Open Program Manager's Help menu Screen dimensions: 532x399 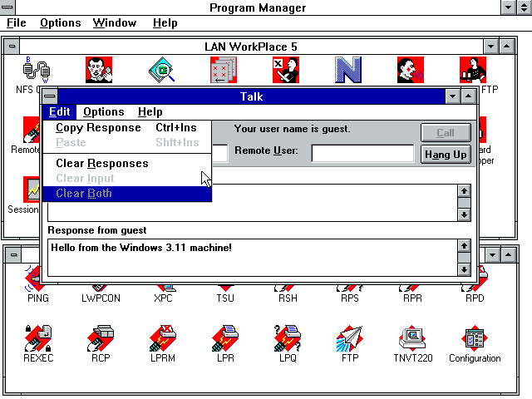click(165, 23)
